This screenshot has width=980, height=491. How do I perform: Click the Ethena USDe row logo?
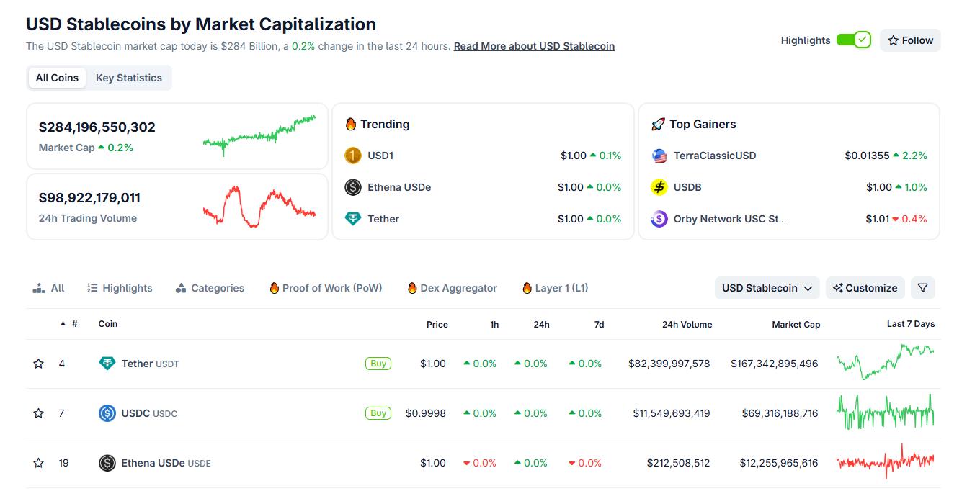click(107, 463)
